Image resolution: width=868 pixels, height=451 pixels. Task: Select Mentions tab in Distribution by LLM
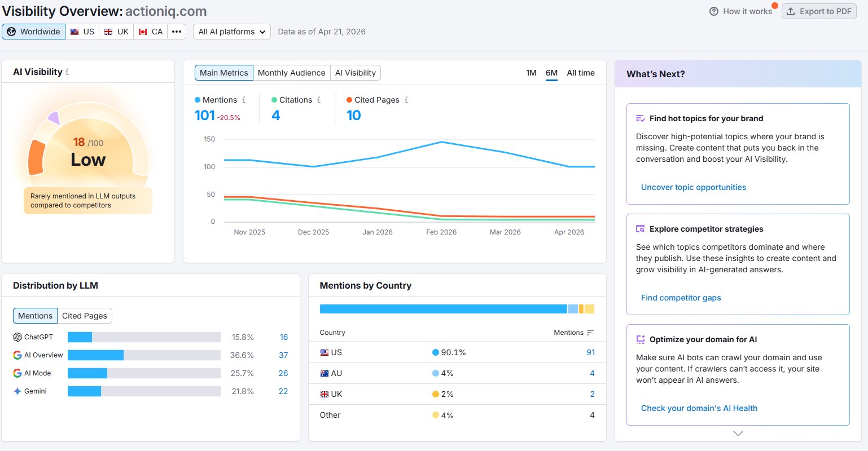click(35, 316)
